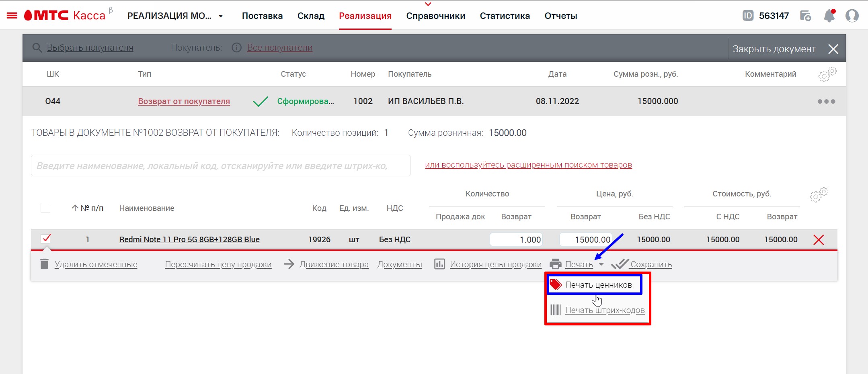Click the date 08.11.2022 cell

click(557, 101)
